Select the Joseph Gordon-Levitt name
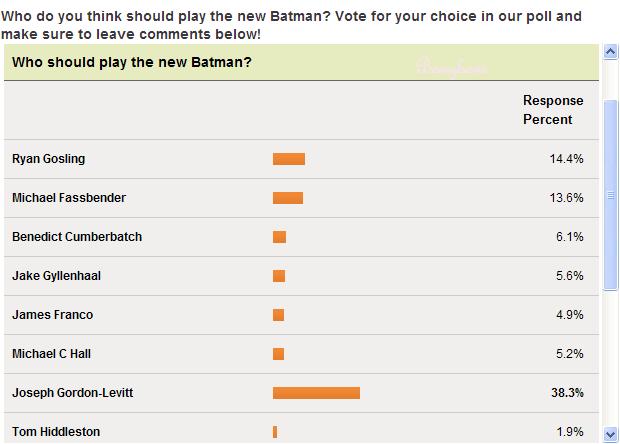Screen dimensions: 620x444 (72, 393)
